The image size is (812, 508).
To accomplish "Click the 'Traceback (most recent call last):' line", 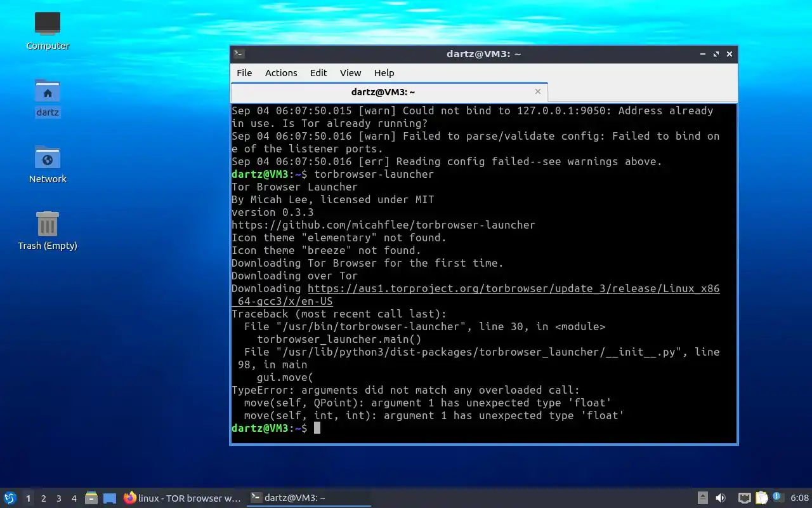I will point(339,314).
